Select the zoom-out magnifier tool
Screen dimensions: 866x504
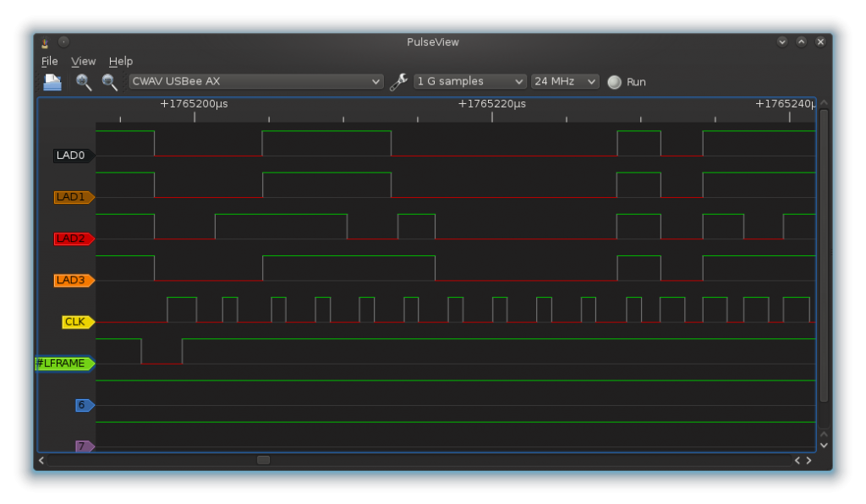109,81
